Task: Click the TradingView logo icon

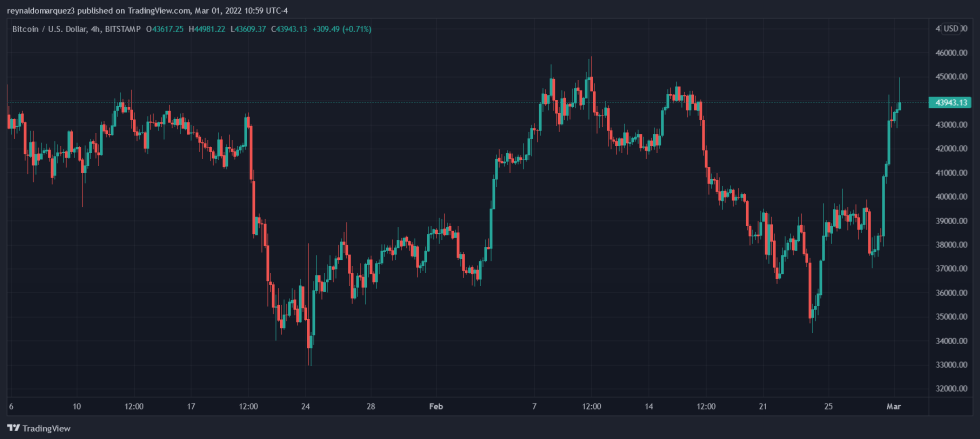Action: coord(14,427)
